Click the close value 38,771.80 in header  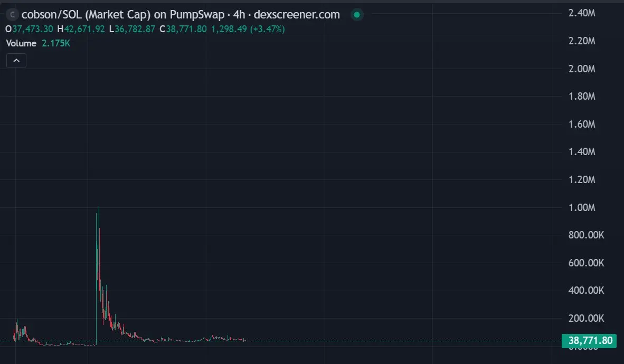[186, 29]
